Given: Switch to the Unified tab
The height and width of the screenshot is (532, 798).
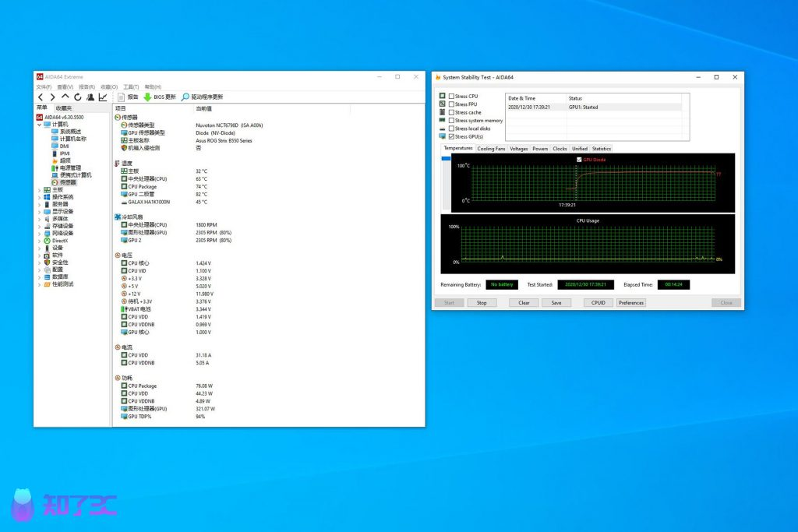Looking at the screenshot, I should pyautogui.click(x=580, y=149).
